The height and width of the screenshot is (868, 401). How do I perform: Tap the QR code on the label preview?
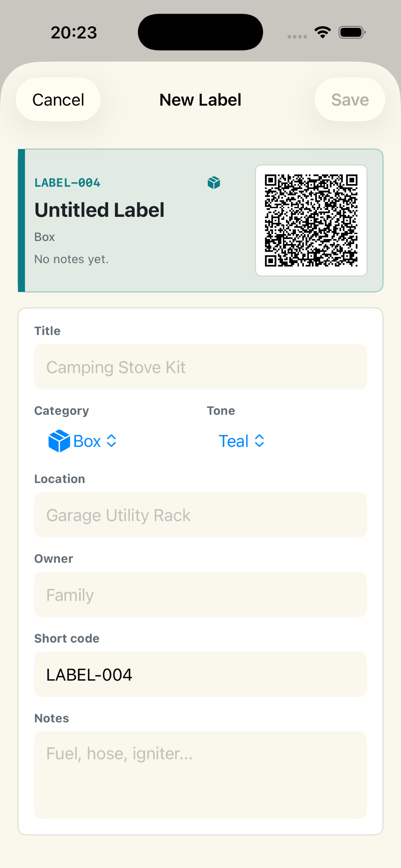[x=311, y=220]
